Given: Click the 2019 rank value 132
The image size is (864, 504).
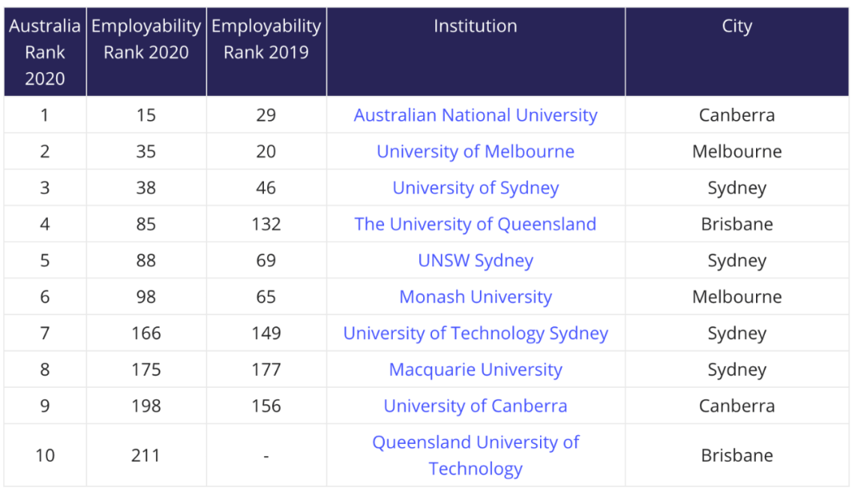Looking at the screenshot, I should [x=266, y=224].
